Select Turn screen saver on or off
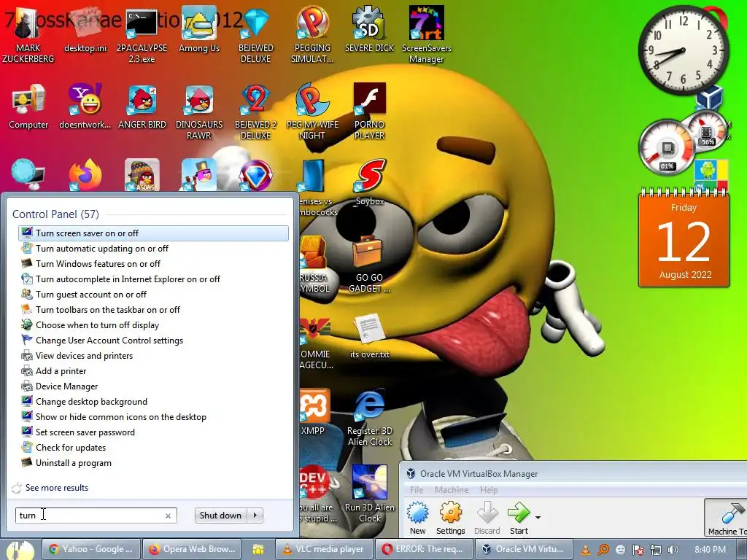 coord(153,233)
